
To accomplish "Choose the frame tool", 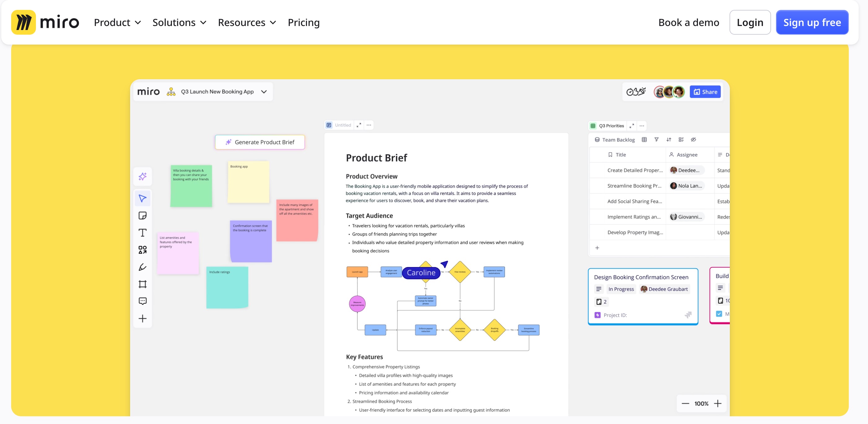I will click(x=142, y=284).
